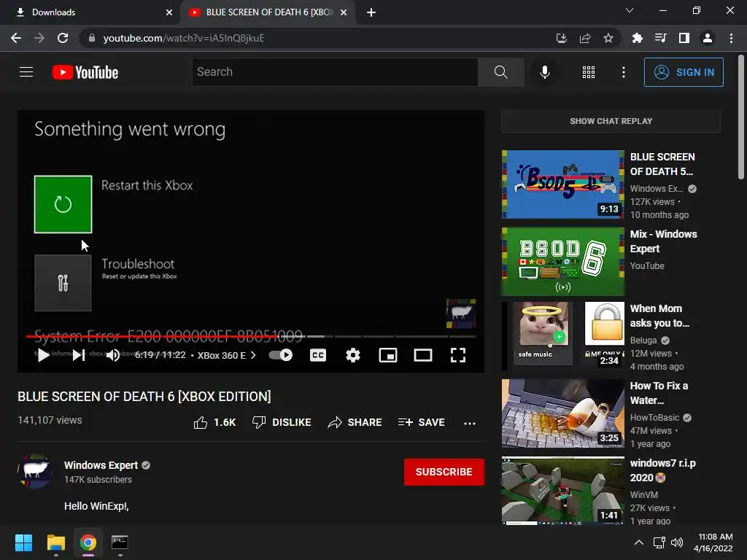The height and width of the screenshot is (560, 747).
Task: Click the video channel watermark sheep
Action: 461,314
